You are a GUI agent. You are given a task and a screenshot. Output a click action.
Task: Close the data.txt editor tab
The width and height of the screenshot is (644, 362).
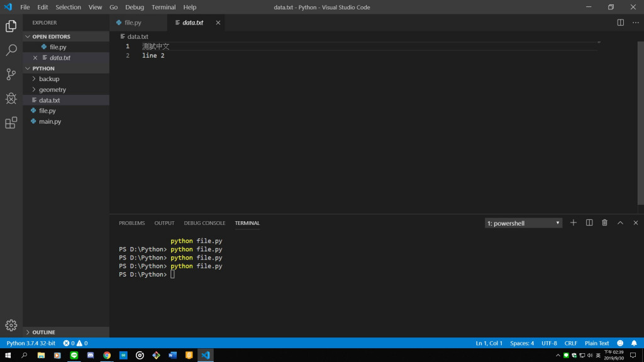point(218,23)
